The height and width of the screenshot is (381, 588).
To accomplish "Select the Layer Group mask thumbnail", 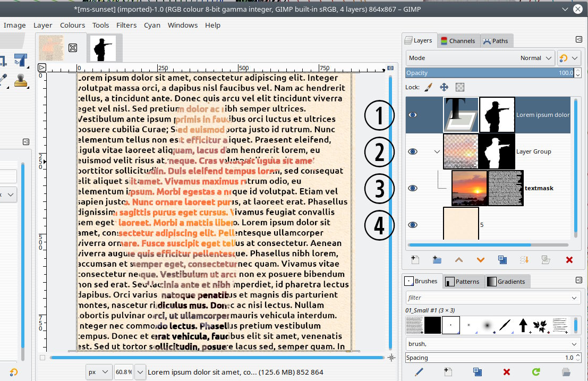I will pyautogui.click(x=497, y=151).
